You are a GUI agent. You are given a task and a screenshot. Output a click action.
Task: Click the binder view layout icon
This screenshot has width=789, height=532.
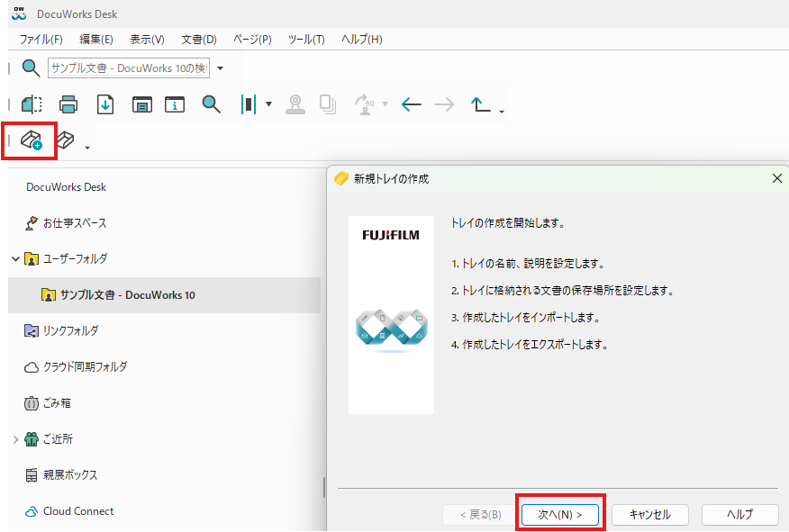(x=249, y=104)
